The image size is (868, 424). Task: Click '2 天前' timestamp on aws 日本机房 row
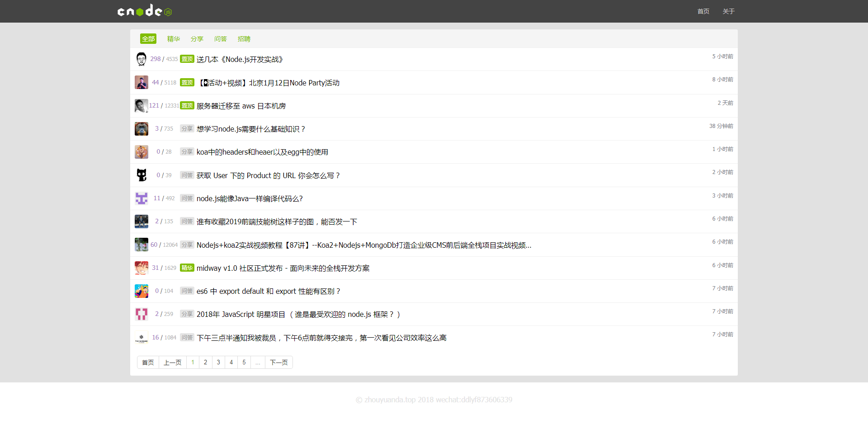pyautogui.click(x=725, y=103)
